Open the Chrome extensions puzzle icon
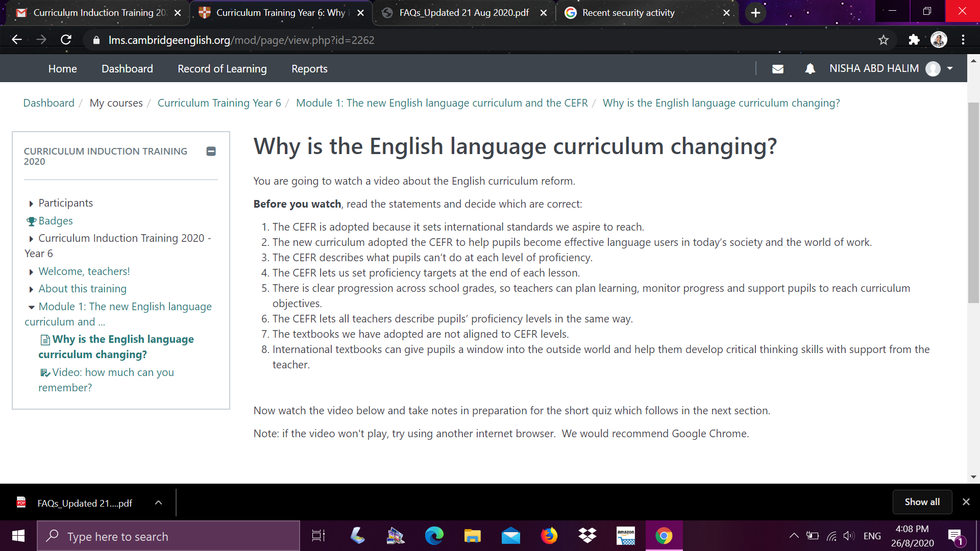Screen dimensions: 980x551 coord(914,40)
